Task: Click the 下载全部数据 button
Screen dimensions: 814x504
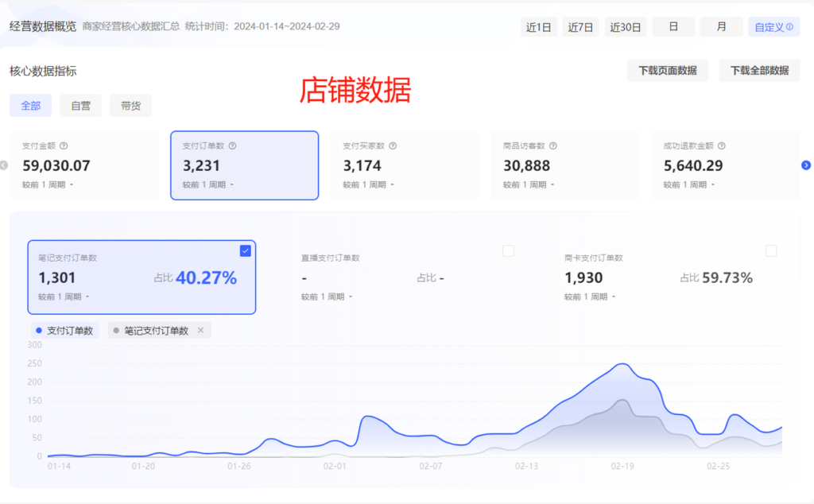Action: tap(758, 70)
